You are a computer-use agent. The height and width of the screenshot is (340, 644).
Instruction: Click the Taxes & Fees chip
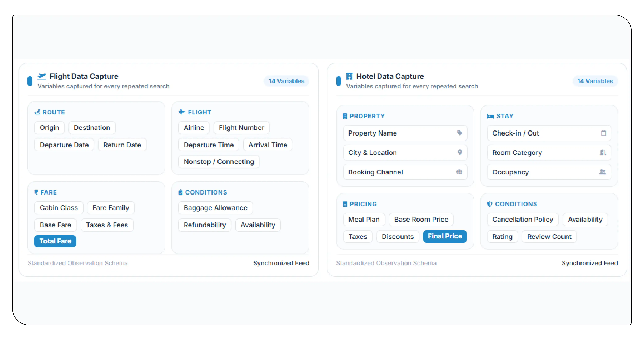[x=107, y=225]
